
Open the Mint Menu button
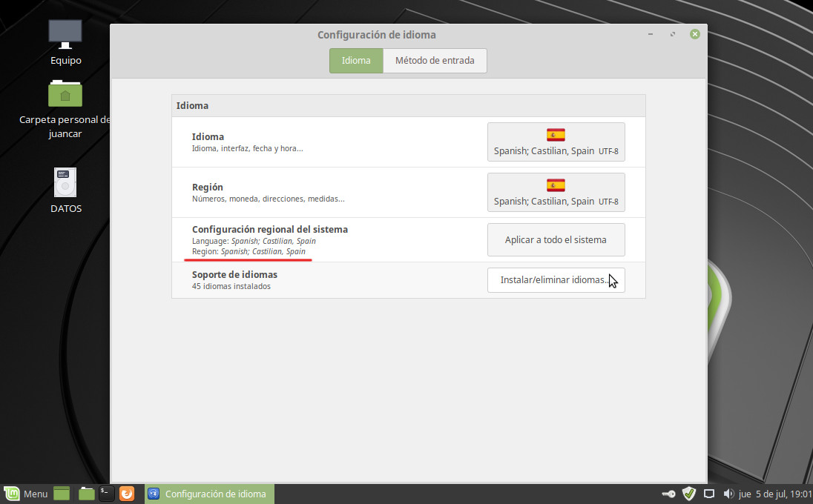coord(26,494)
